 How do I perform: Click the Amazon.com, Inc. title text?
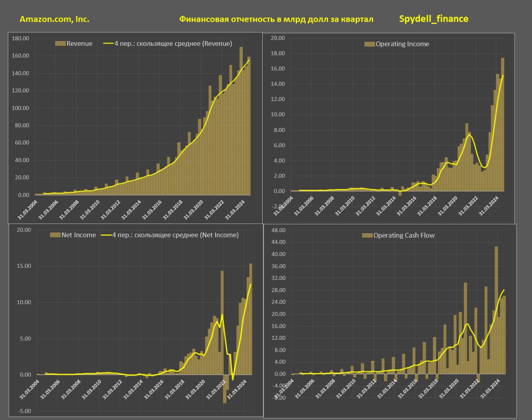tap(54, 19)
